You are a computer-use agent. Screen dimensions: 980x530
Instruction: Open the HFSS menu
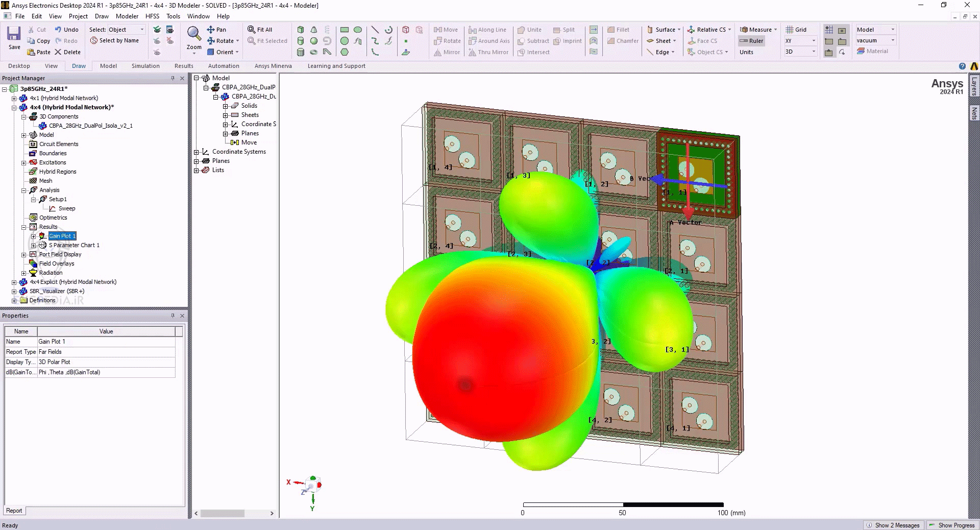pos(152,16)
